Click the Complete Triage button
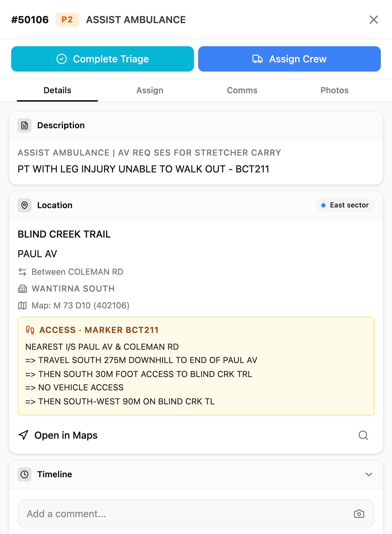This screenshot has height=534, width=392. pos(102,59)
